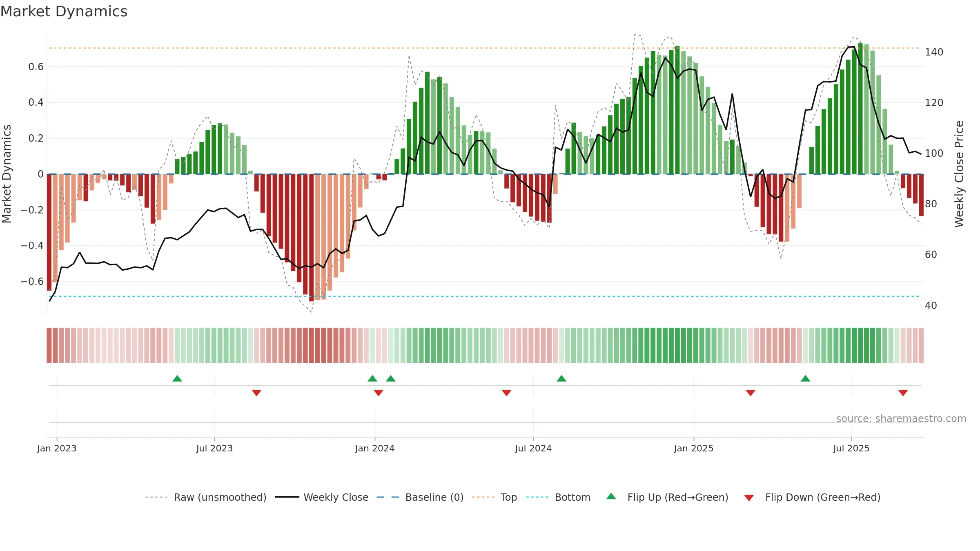Click the Jan 2023 axis label
This screenshot has height=551, width=980.
click(57, 448)
